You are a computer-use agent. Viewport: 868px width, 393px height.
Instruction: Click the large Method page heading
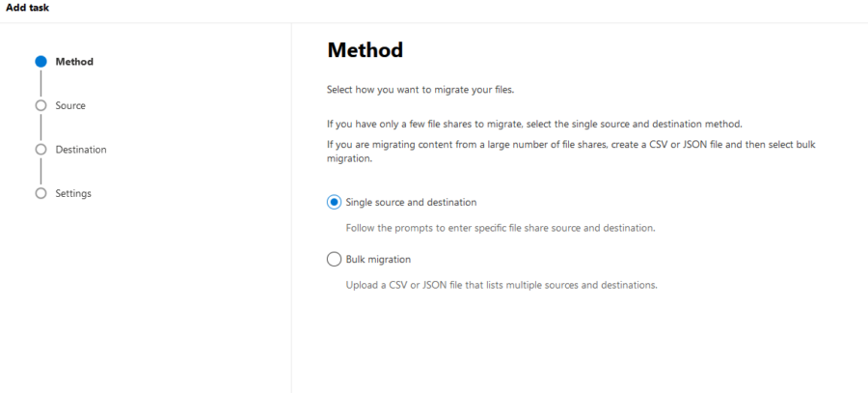[365, 50]
